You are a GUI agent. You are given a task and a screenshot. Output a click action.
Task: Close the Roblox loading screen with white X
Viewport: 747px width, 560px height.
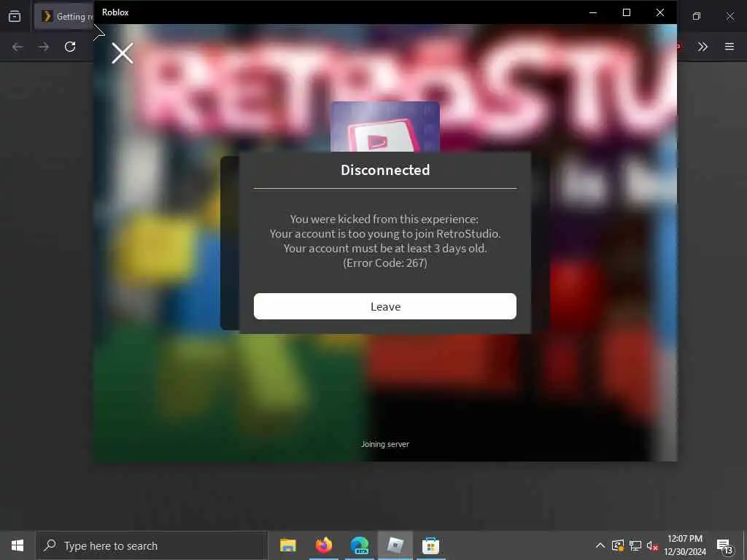(x=123, y=52)
